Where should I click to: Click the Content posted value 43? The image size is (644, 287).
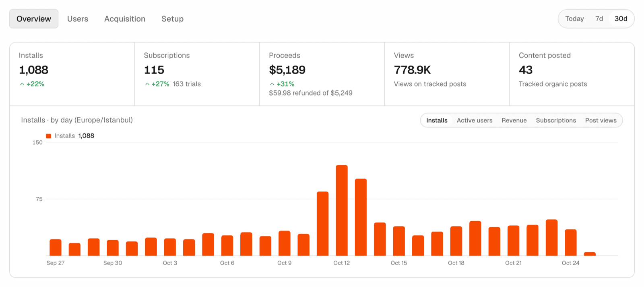(526, 70)
